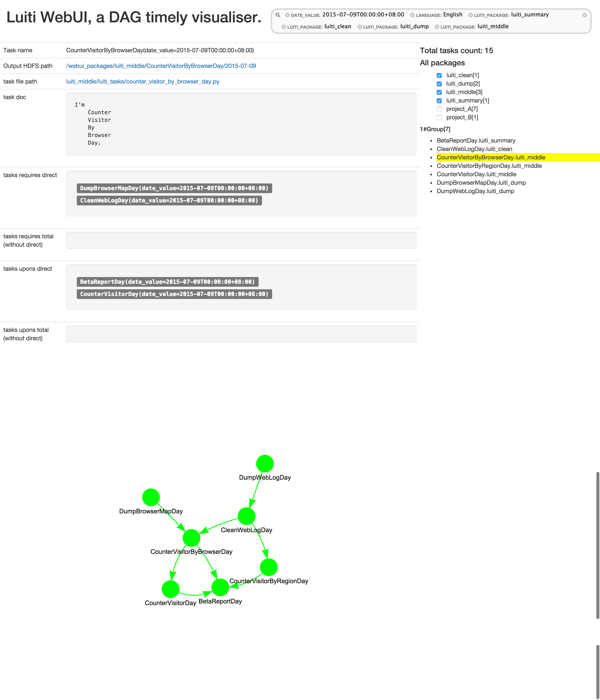Clear all search filters with the X at the right end of the search box
The width and height of the screenshot is (600, 700).
click(584, 15)
